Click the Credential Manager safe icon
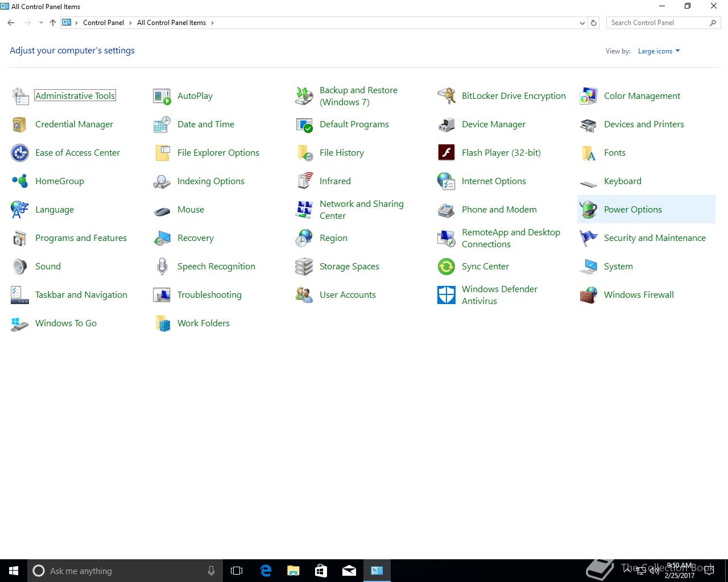This screenshot has width=728, height=582. (x=20, y=124)
